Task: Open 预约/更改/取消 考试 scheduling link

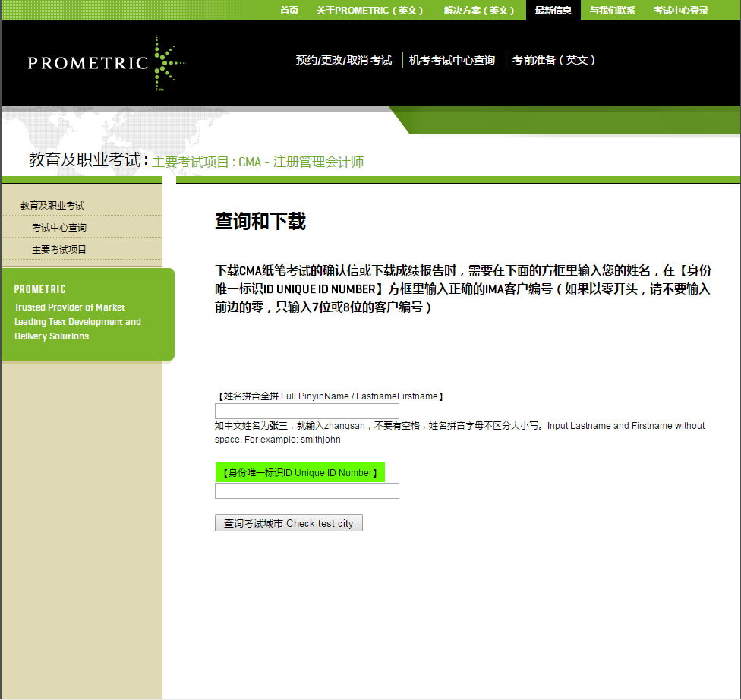Action: click(x=344, y=59)
